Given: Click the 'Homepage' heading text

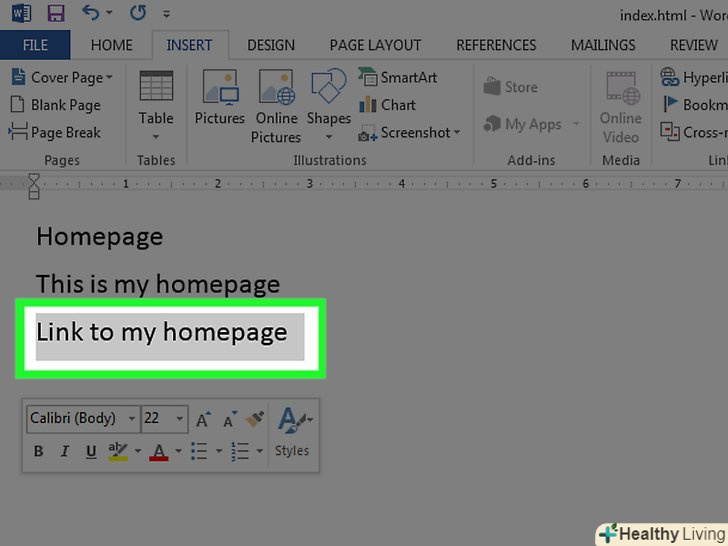Looking at the screenshot, I should pos(100,237).
